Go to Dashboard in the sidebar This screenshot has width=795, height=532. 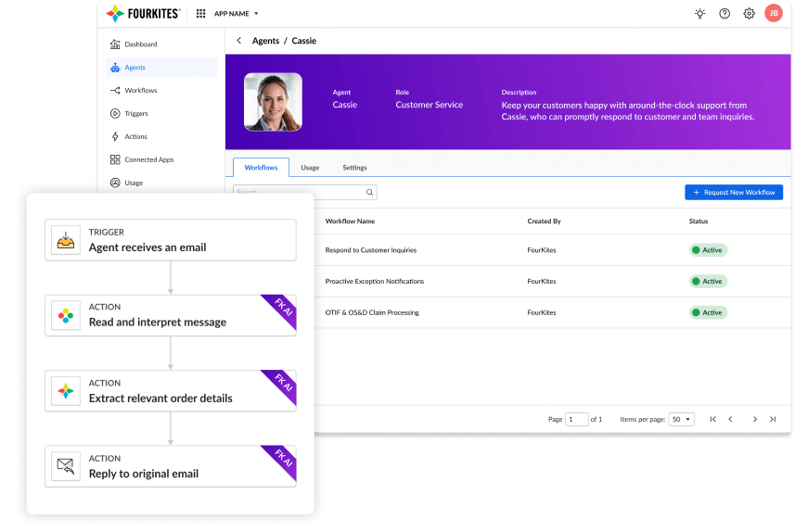coord(161,44)
